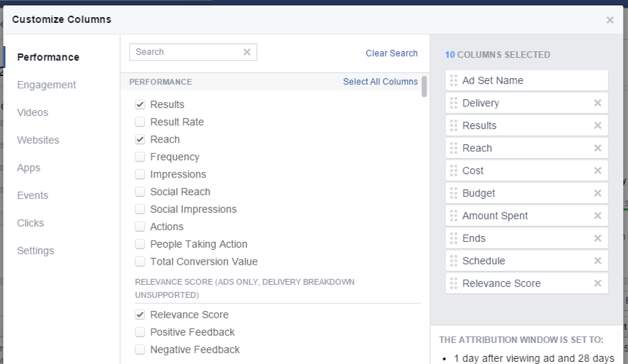Click the Budget column item label
The width and height of the screenshot is (628, 364).
(x=478, y=193)
